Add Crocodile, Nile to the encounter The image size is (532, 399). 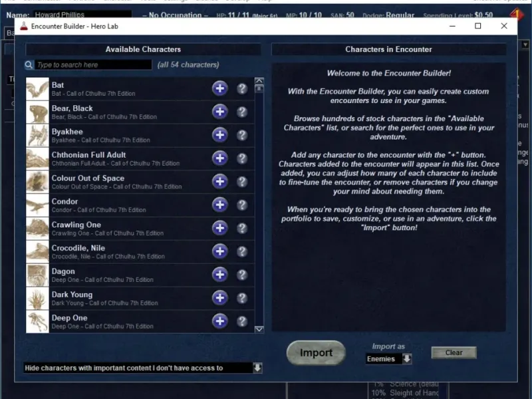pyautogui.click(x=220, y=251)
